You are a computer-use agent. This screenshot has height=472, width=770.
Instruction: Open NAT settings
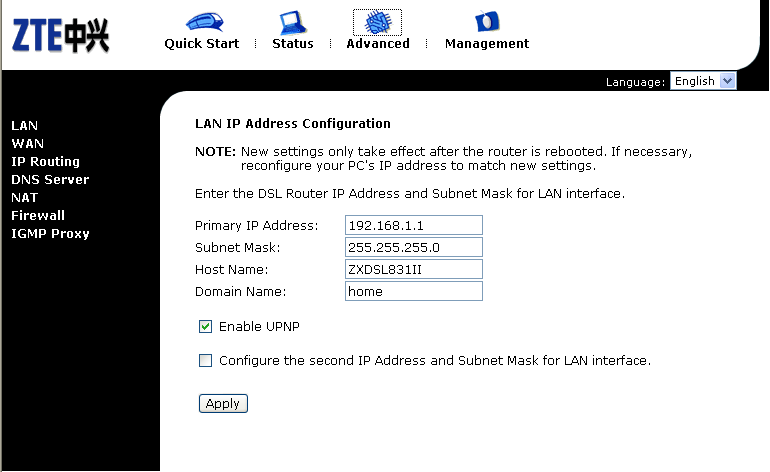pos(25,198)
